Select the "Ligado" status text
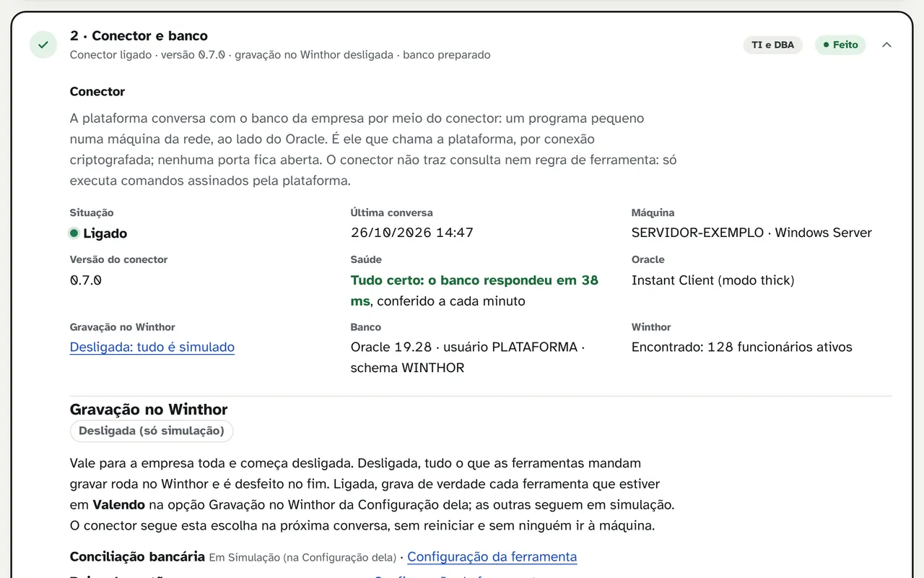The width and height of the screenshot is (924, 578). pos(105,233)
